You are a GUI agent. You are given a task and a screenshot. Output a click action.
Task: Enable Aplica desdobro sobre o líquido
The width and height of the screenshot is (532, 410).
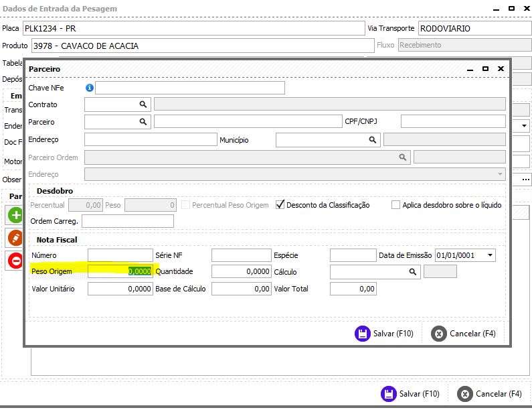point(395,205)
